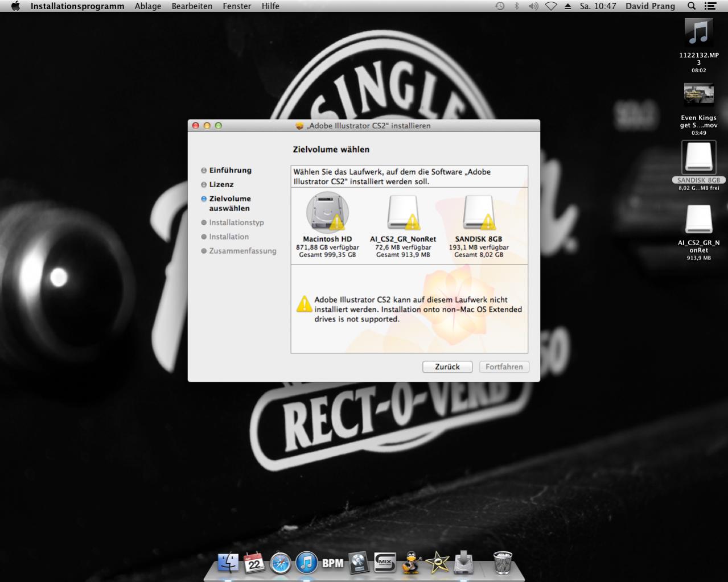This screenshot has width=728, height=582.
Task: Open the David Prang user menu
Action: point(650,6)
